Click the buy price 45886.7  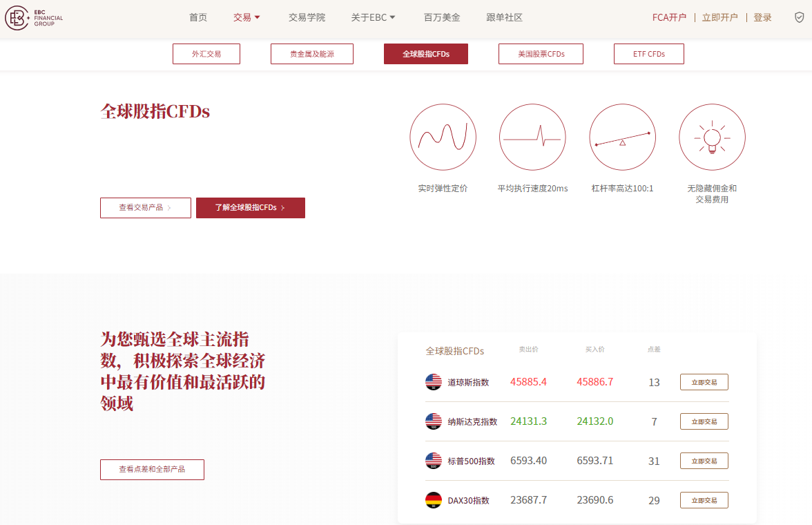point(595,382)
